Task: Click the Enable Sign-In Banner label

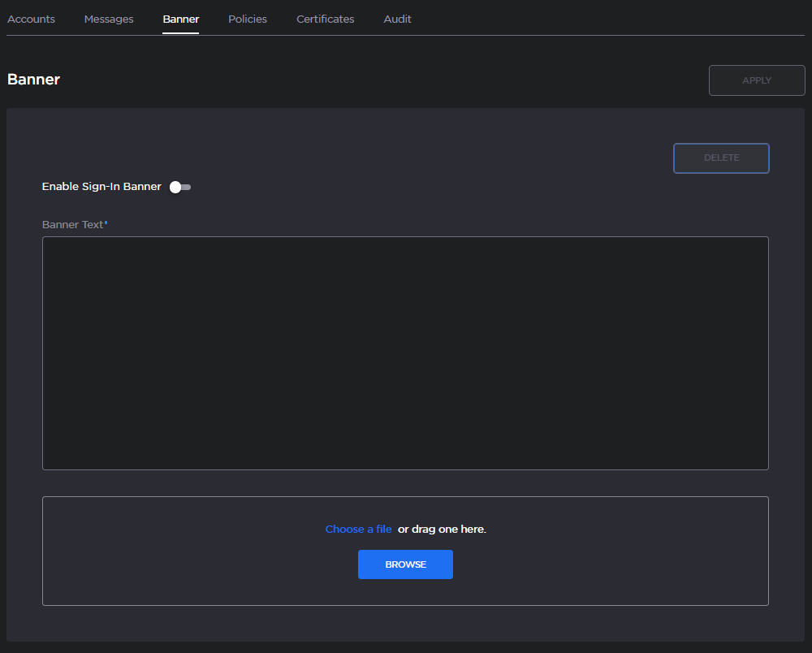Action: point(101,187)
